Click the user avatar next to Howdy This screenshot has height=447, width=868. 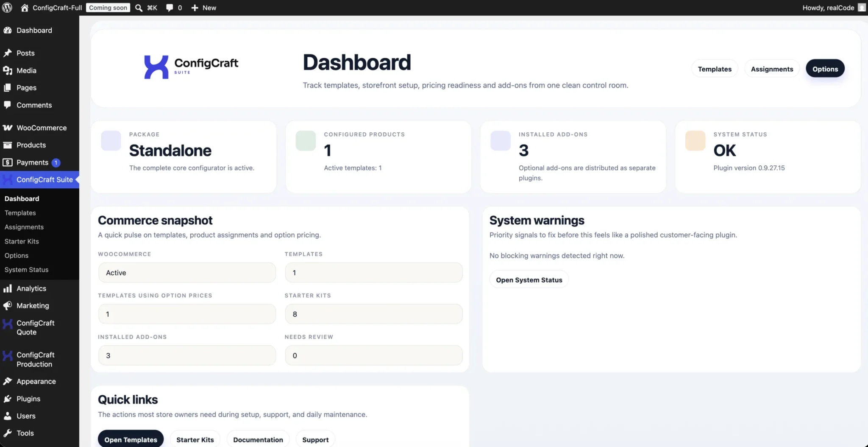(862, 8)
